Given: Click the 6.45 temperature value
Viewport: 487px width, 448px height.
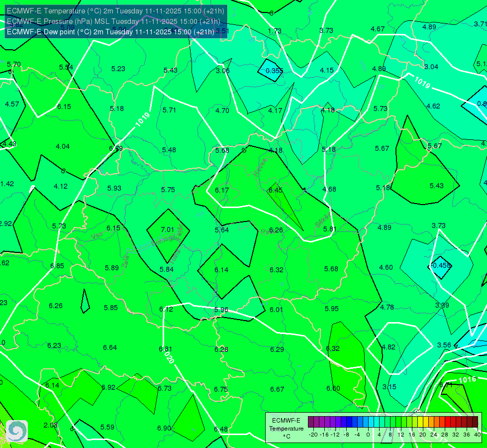Looking at the screenshot, I should point(276,190).
